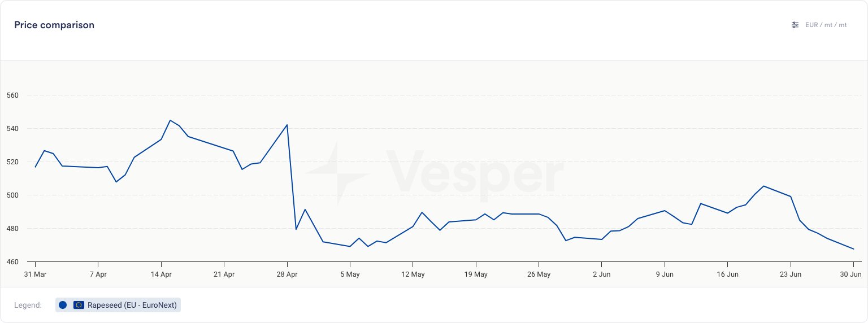Viewport: 868px width, 323px height.
Task: Click the Price comparison title
Action: (54, 25)
